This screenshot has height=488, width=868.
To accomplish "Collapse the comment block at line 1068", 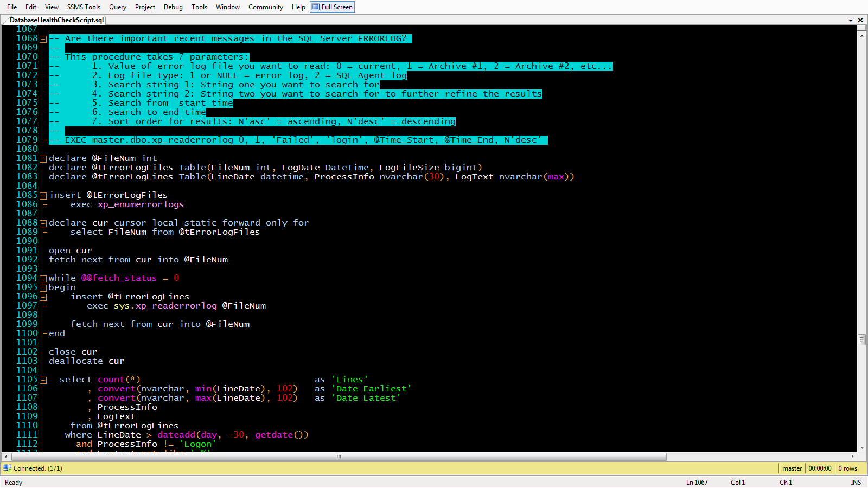I will 43,39.
